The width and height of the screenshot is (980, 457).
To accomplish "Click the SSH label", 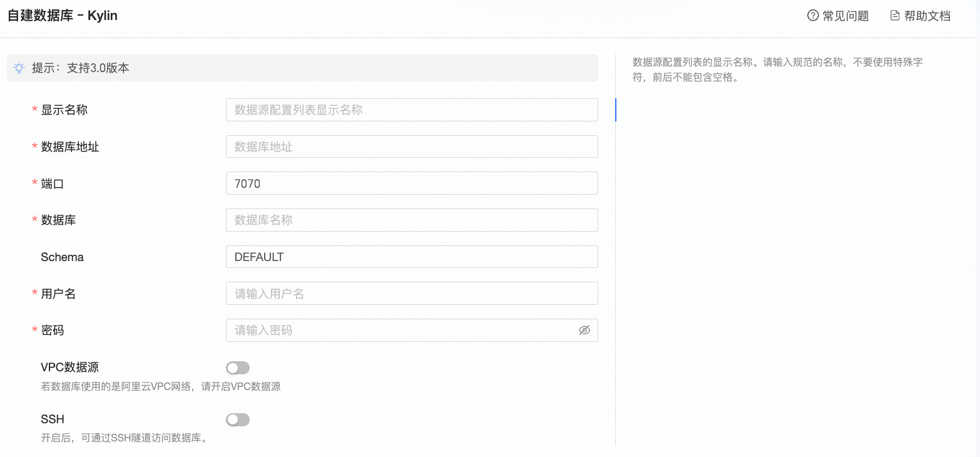I will 53,419.
